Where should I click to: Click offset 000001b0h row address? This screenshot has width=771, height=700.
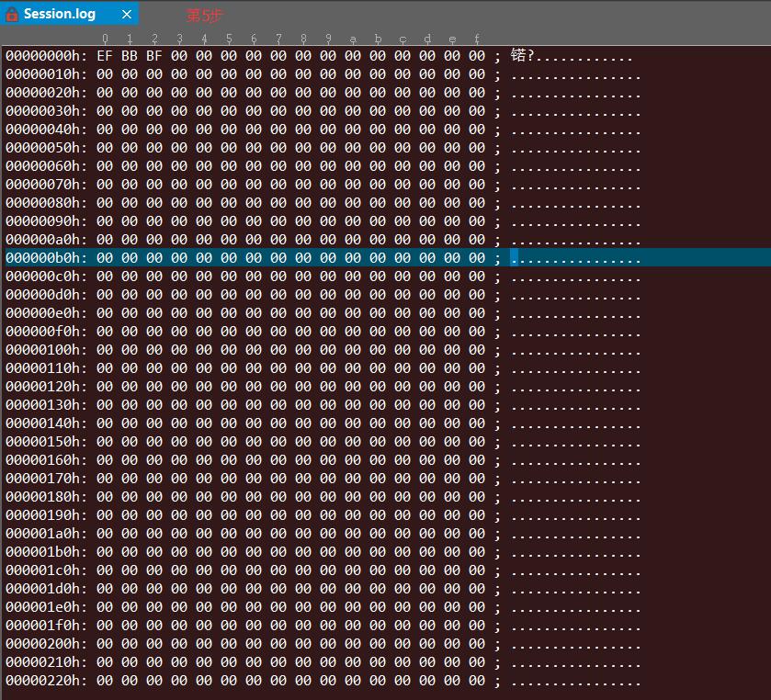coord(46,552)
